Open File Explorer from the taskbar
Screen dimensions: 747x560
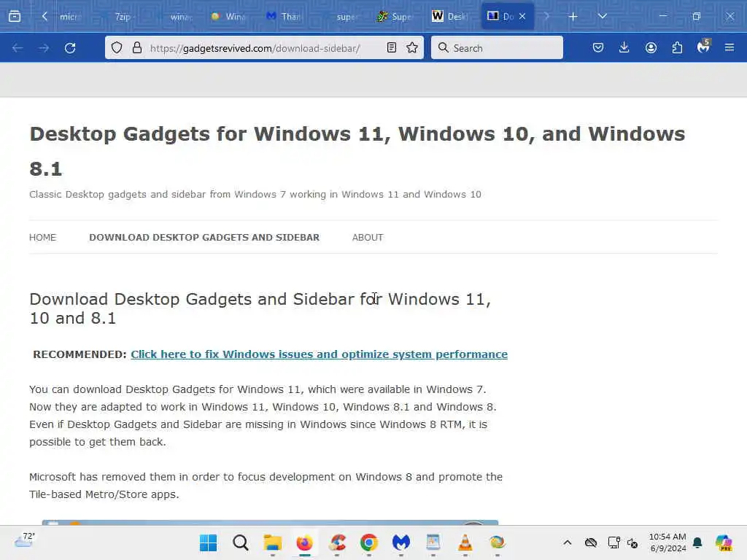pos(273,542)
